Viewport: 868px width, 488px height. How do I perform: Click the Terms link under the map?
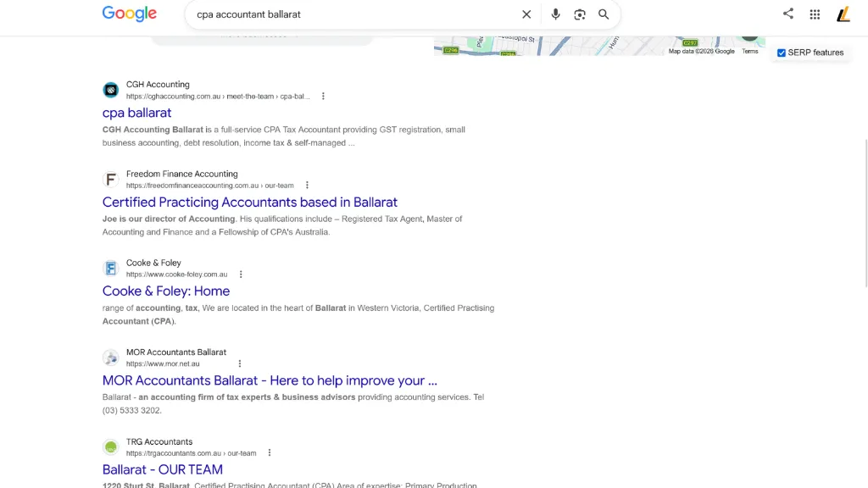(750, 52)
